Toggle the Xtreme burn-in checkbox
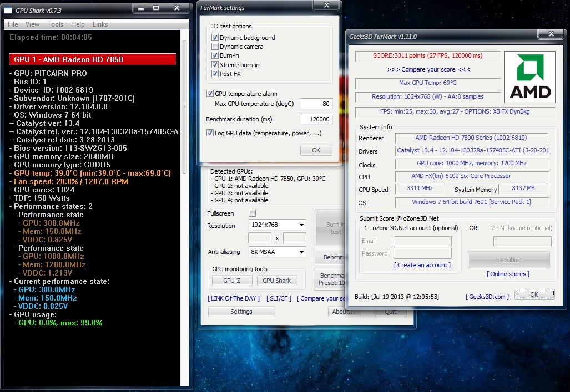This screenshot has height=392, width=570. (215, 65)
